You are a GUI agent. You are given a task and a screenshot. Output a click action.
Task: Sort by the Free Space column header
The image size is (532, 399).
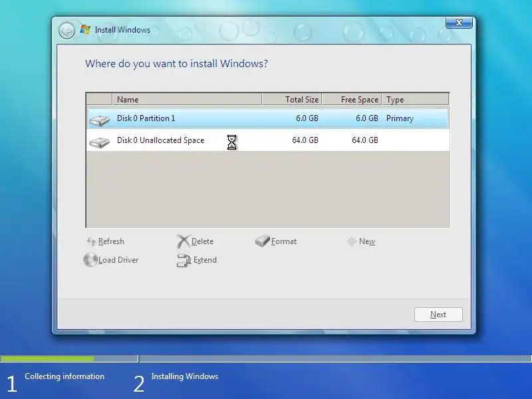(x=352, y=99)
